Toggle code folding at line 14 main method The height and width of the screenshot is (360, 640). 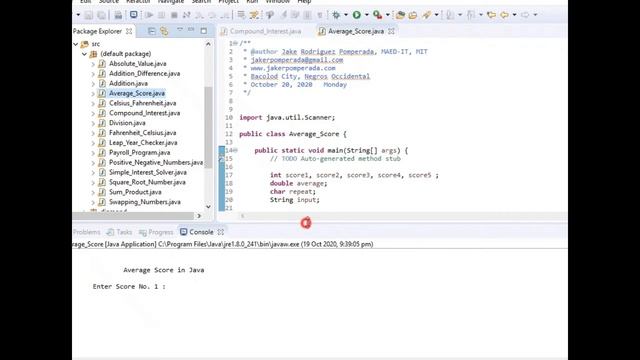pos(236,151)
